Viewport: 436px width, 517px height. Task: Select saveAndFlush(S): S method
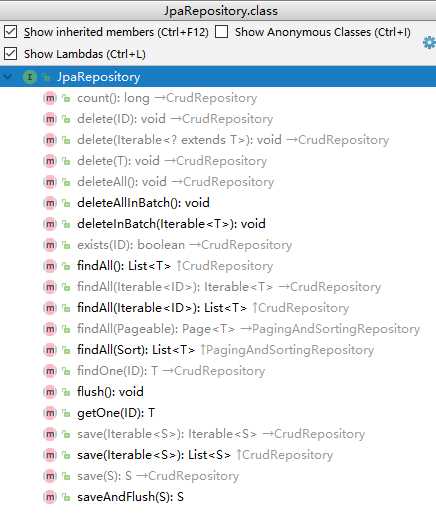pyautogui.click(x=130, y=497)
